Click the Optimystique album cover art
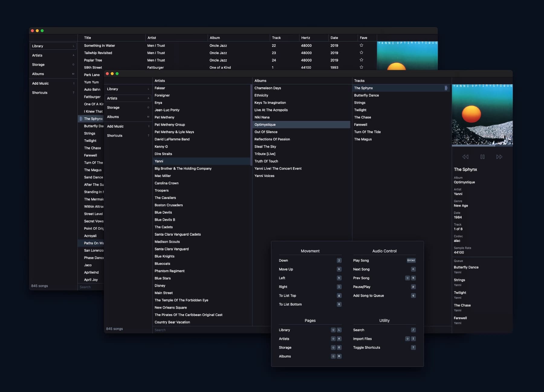The image size is (544, 392). click(x=482, y=115)
